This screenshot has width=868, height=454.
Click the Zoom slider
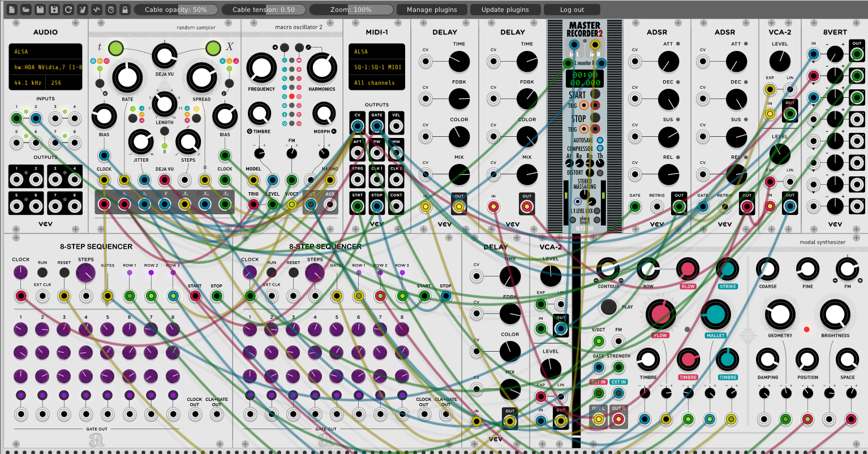351,10
